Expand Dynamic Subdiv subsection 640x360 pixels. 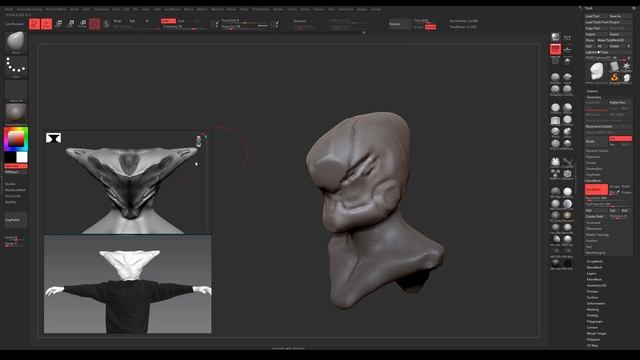(x=597, y=151)
